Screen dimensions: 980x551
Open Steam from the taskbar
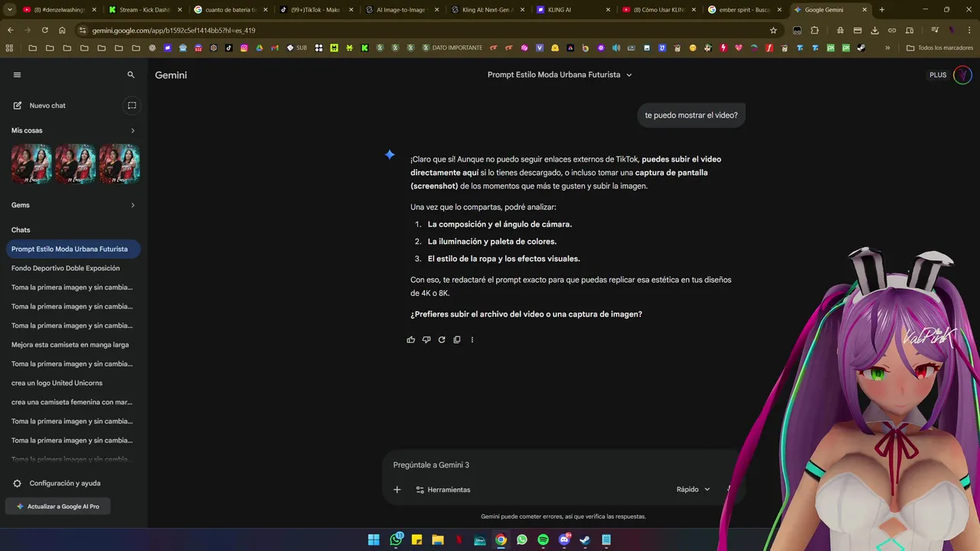tap(585, 540)
